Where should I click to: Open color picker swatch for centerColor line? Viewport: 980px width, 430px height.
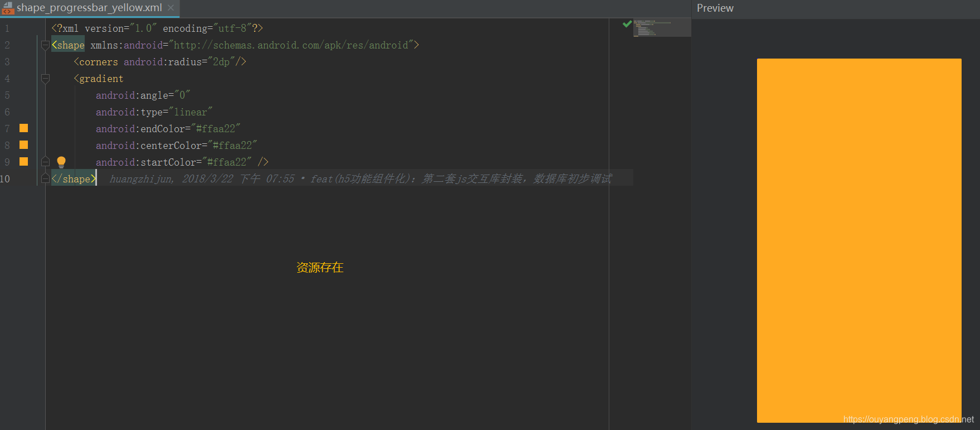pyautogui.click(x=23, y=145)
